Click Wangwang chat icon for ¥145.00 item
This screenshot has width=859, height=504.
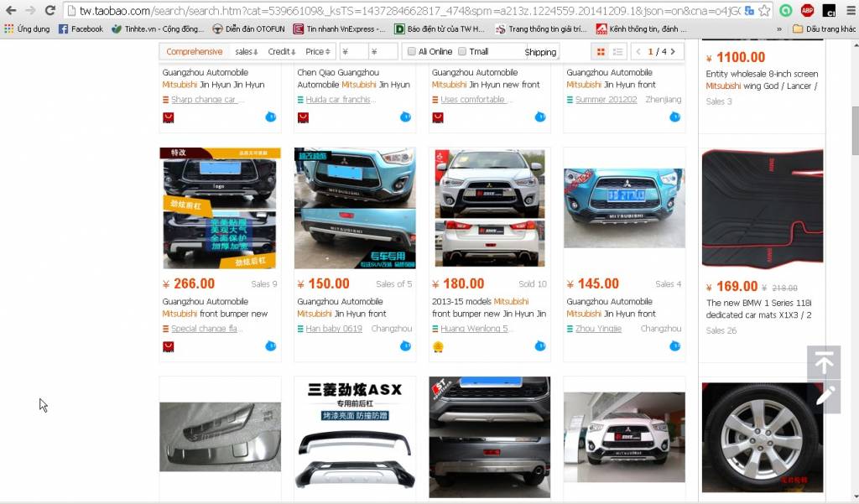click(x=675, y=346)
